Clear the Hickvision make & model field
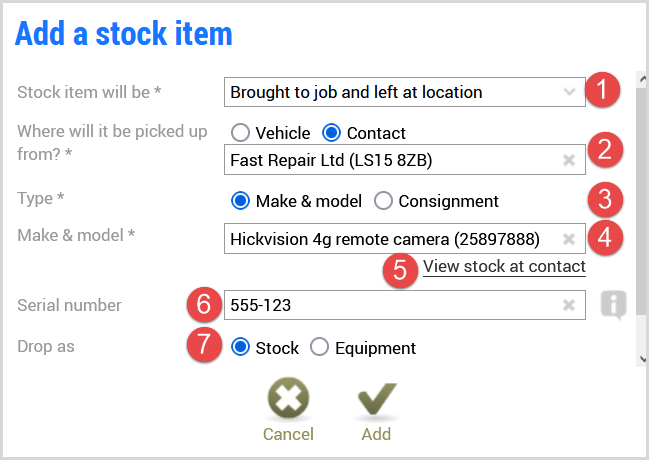 click(569, 238)
